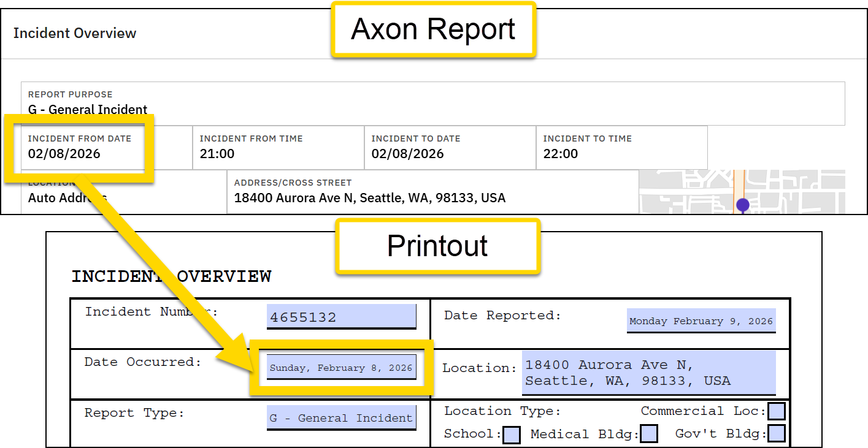The height and width of the screenshot is (448, 868).
Task: Click the Date Reported field showing Monday February 9
Action: click(701, 321)
